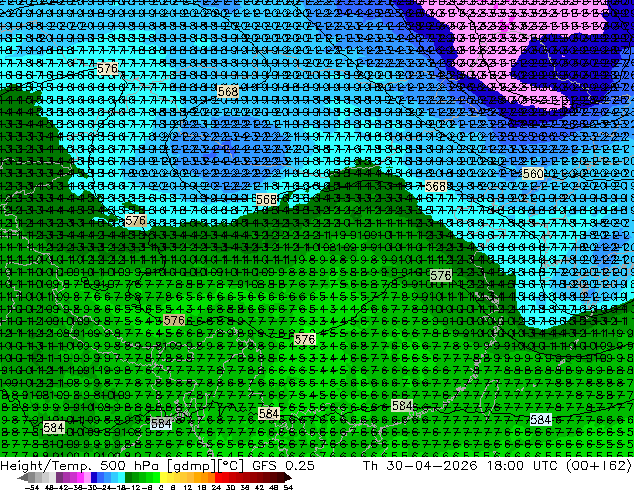
Task: Click the gray left arrow end of the color scale
Action: 22,477
